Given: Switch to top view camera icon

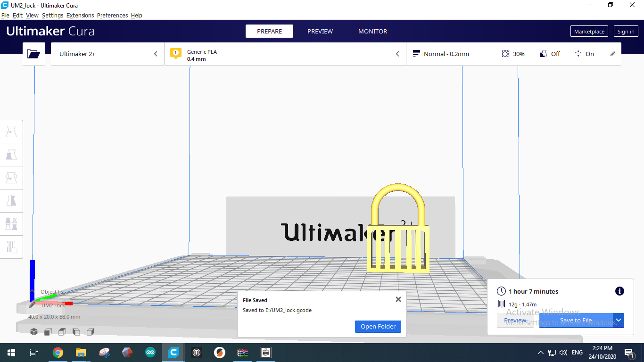Looking at the screenshot, I should [x=62, y=332].
